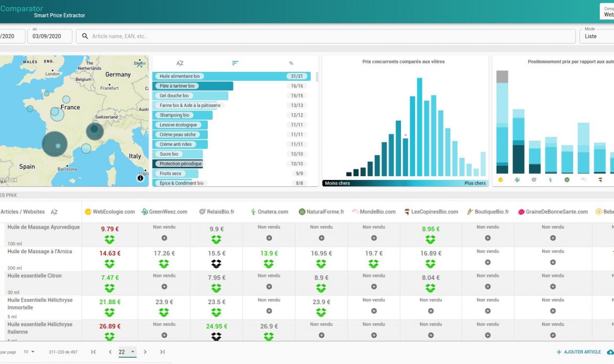The width and height of the screenshot is (614, 364).
Task: Select Protection périodique category
Action: 178,164
